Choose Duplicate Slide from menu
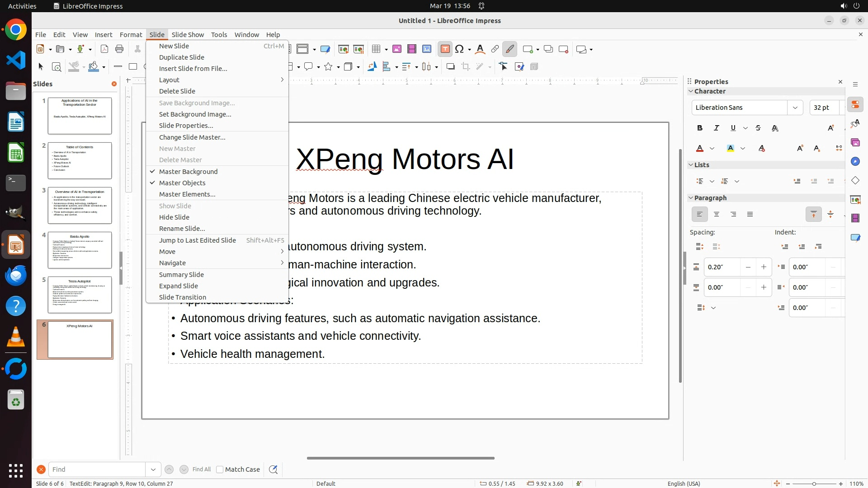This screenshot has height=488, width=868. (182, 57)
